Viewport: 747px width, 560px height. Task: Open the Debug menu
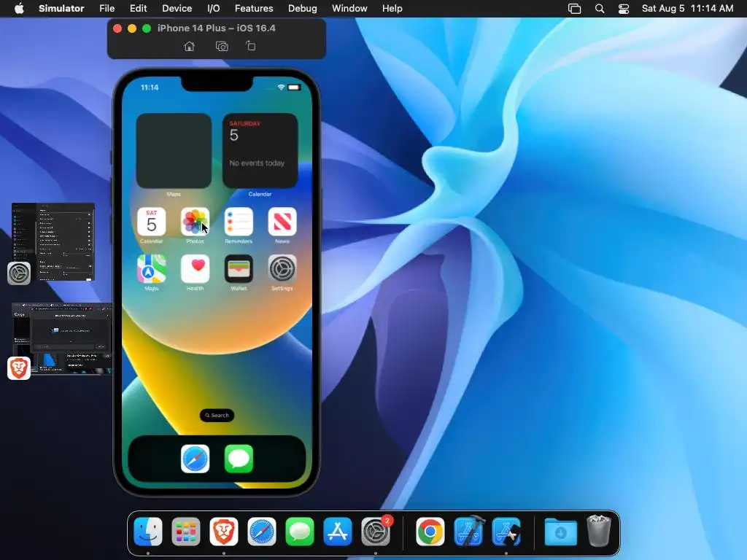point(303,9)
